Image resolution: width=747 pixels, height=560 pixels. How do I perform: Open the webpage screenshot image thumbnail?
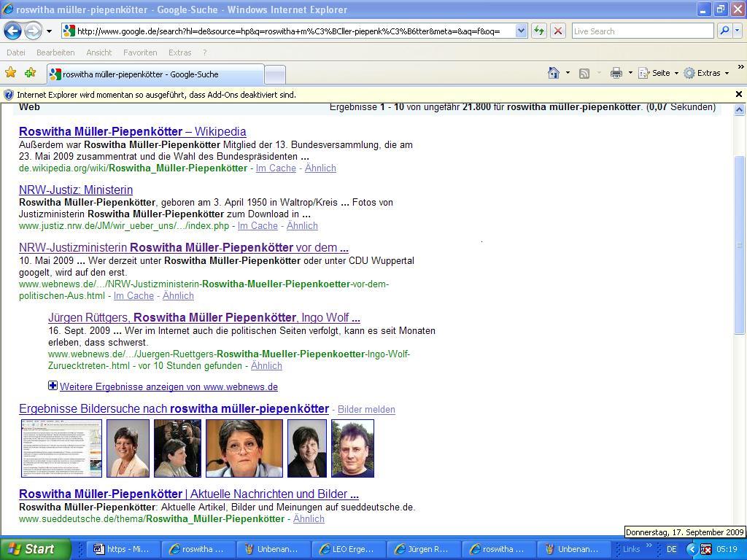(x=61, y=448)
